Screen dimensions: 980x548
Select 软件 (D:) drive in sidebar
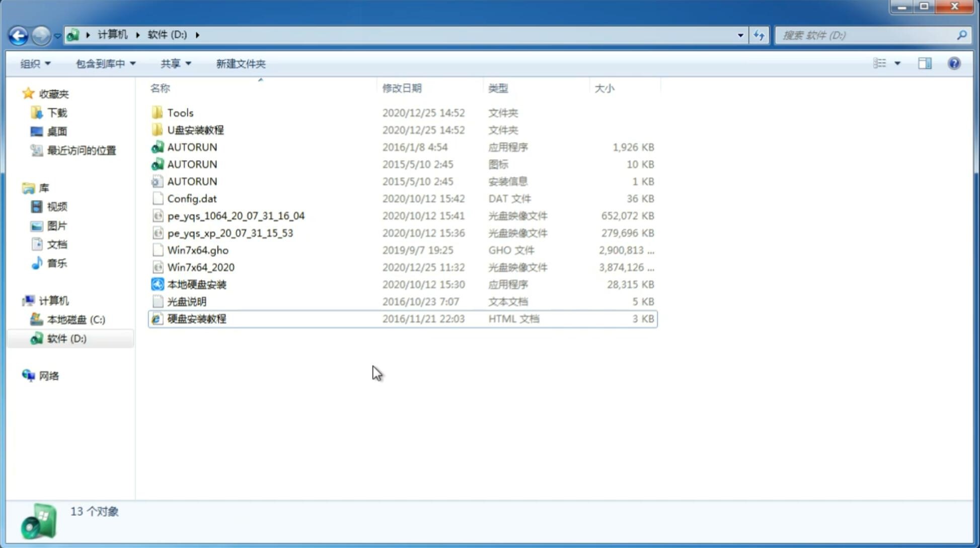pos(66,338)
